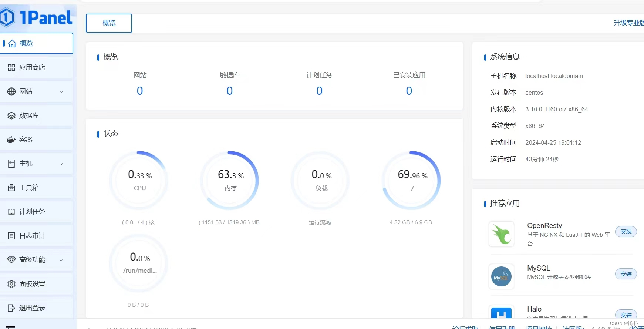Viewport: 644px width, 329px height.
Task: Open 数据库 in the sidebar
Action: [x=36, y=115]
